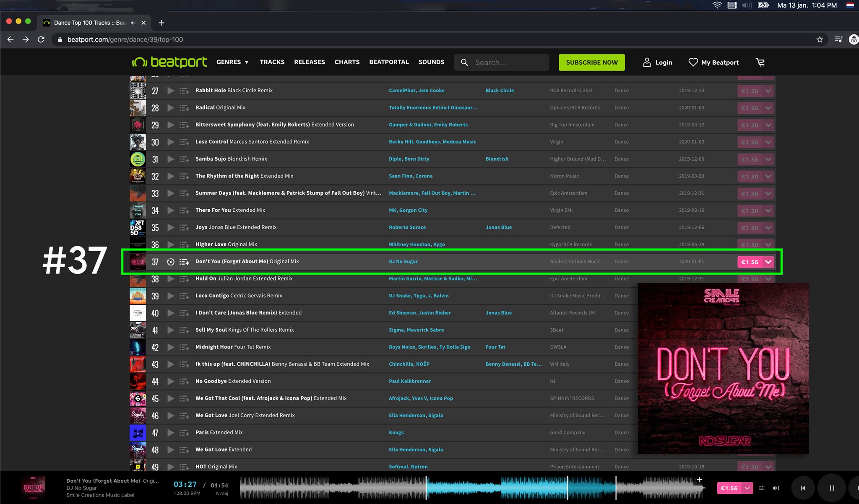
Task: Add There For You to queue
Action: coord(184,210)
